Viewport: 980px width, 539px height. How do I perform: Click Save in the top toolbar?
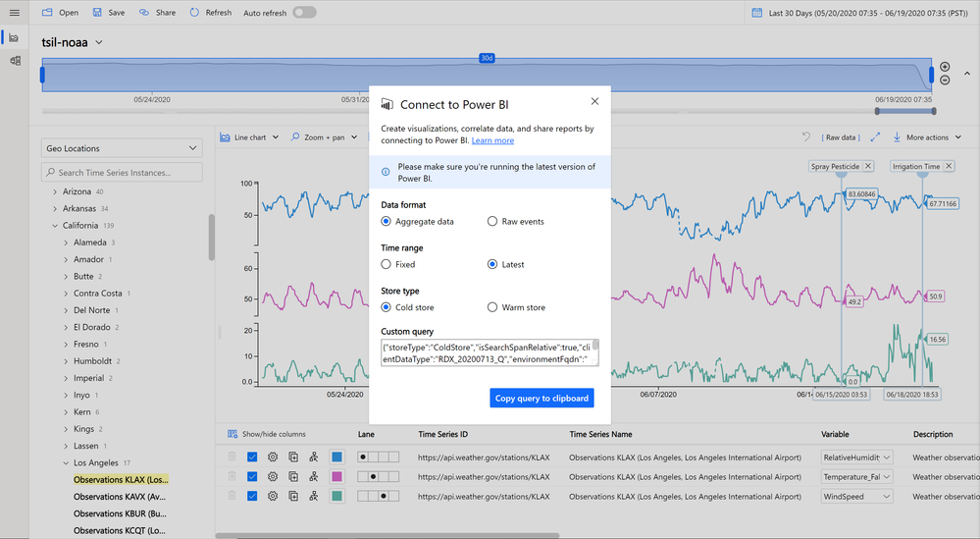point(109,13)
